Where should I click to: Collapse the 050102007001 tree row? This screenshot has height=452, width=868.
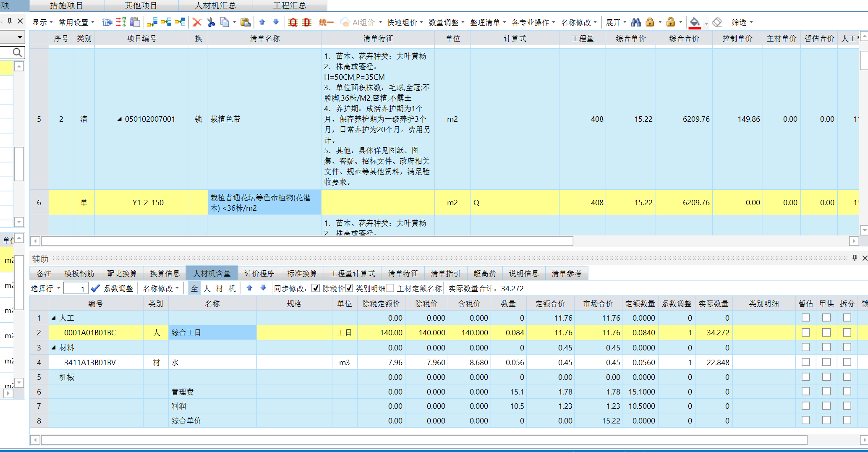click(x=120, y=119)
